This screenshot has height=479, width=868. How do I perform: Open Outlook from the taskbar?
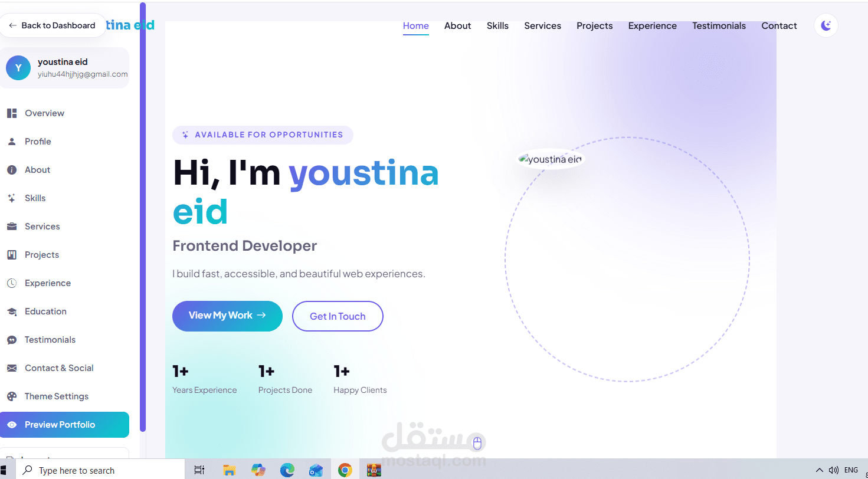(316, 470)
